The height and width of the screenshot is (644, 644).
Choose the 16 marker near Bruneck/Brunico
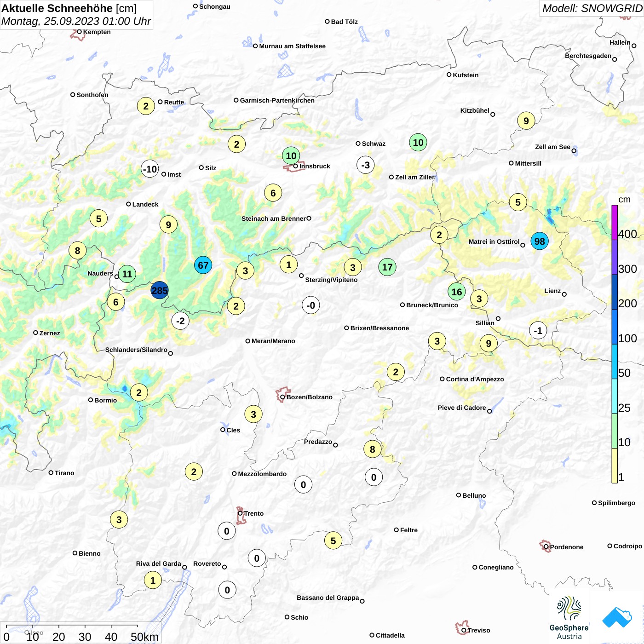point(457,292)
